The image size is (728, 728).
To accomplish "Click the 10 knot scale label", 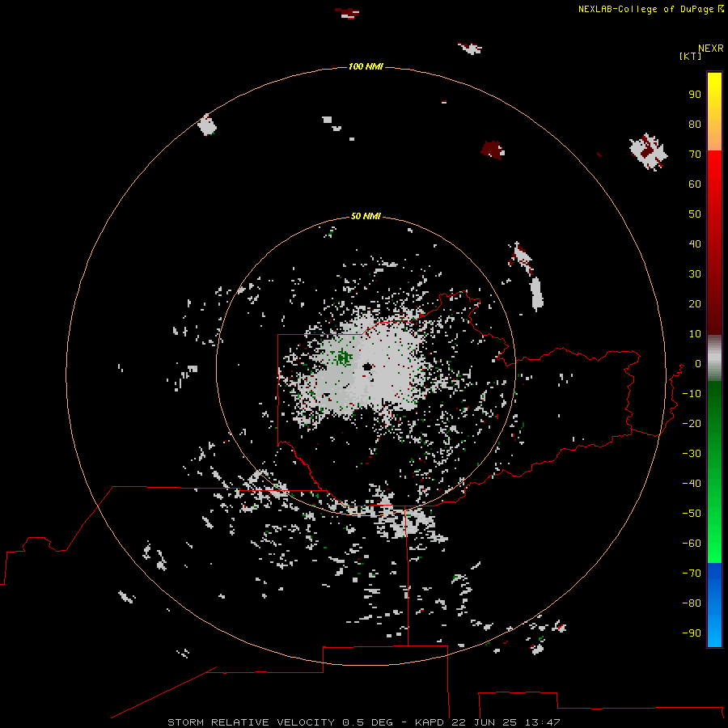I will [x=695, y=334].
